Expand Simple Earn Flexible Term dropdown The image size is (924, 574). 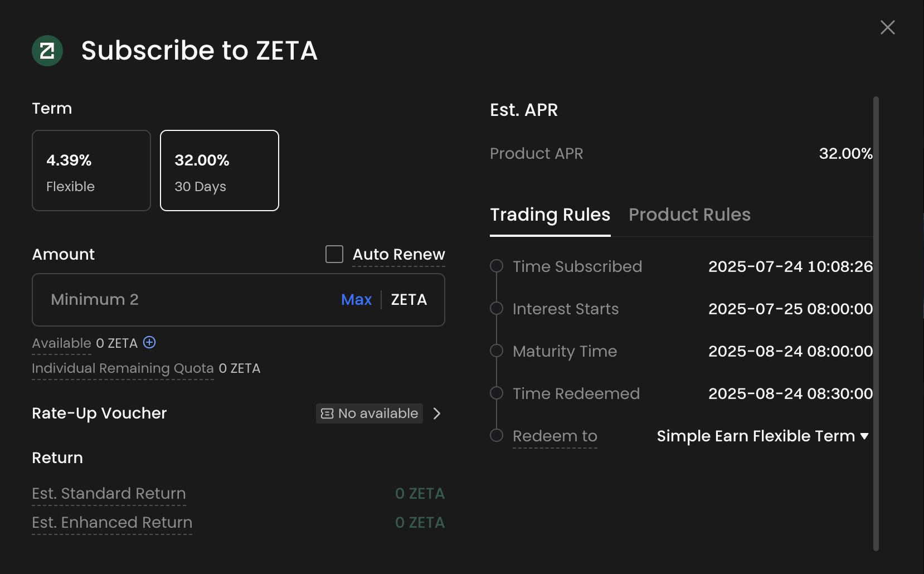pos(762,436)
